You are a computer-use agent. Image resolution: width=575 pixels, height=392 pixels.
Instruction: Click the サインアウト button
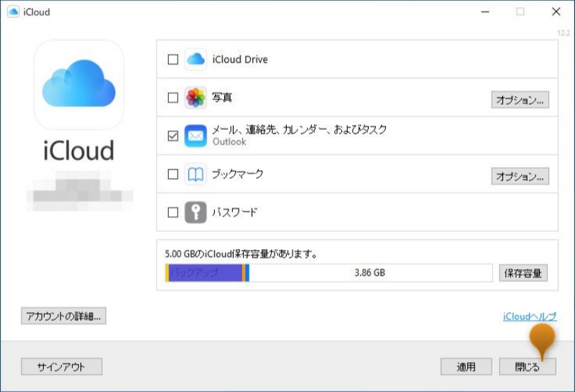click(61, 366)
